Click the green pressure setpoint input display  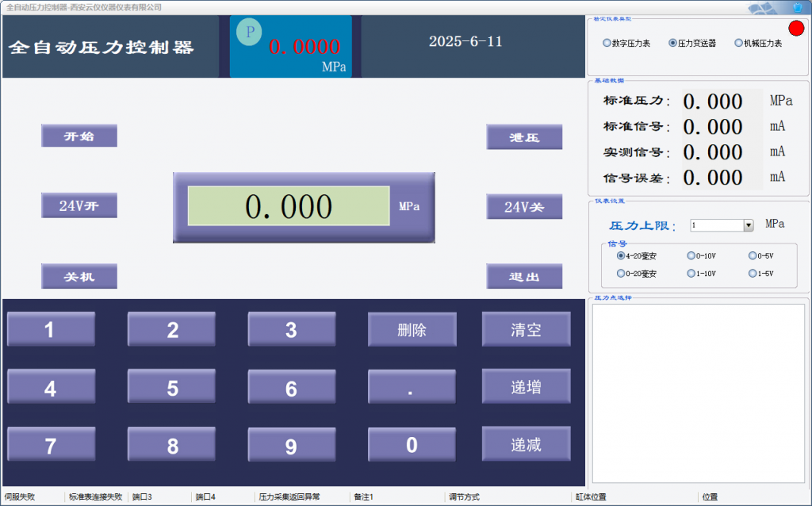click(289, 206)
